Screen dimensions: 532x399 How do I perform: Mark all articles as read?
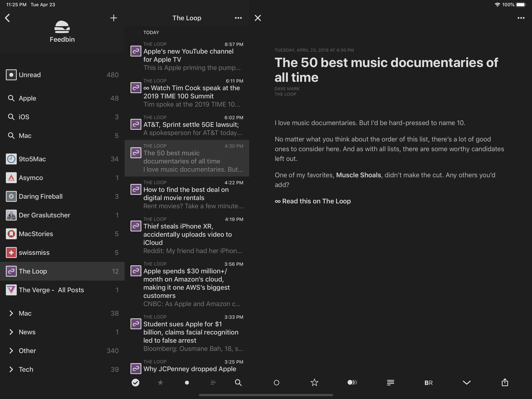point(136,383)
